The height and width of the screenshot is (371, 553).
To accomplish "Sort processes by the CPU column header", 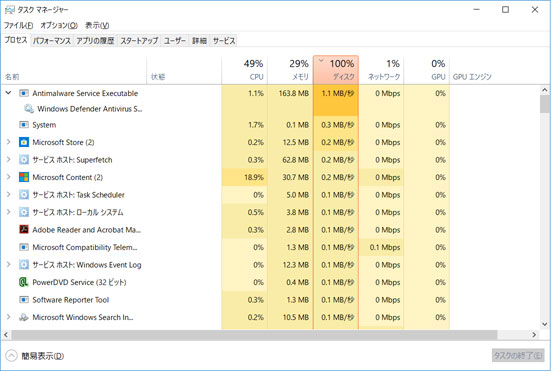I will point(244,70).
